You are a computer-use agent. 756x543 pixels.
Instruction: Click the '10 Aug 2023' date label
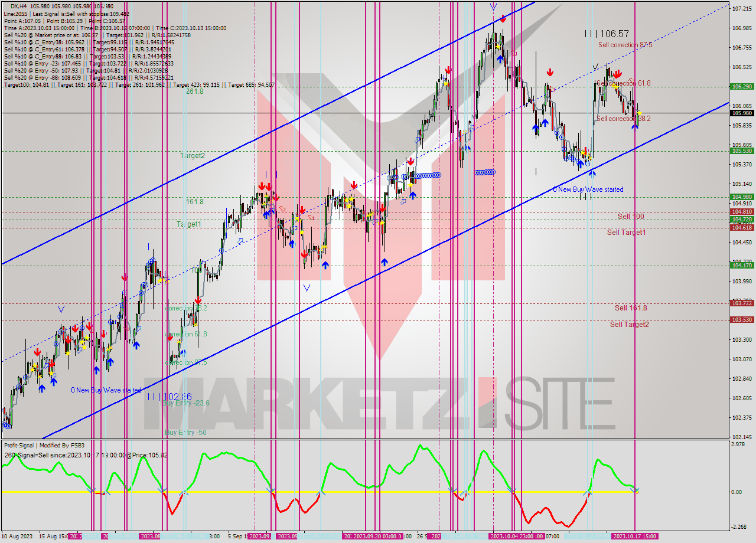coord(17,537)
